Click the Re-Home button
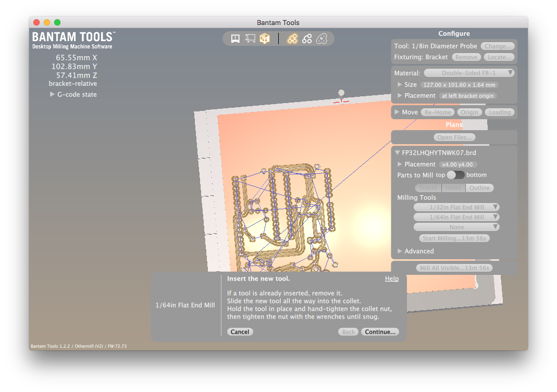The height and width of the screenshot is (392, 557). [x=438, y=112]
